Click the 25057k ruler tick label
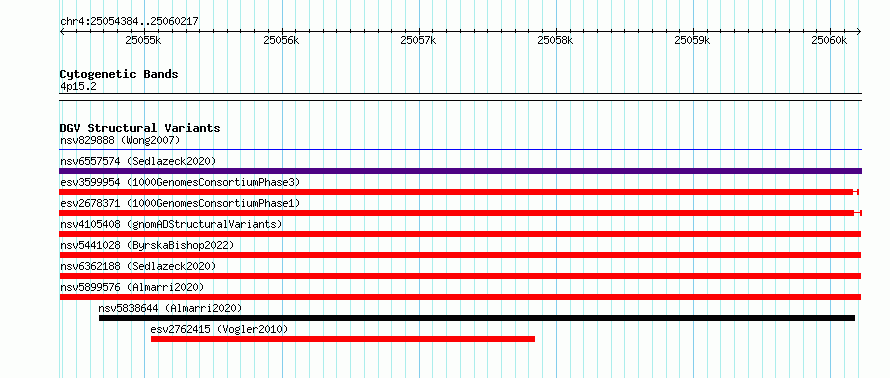Viewport: 890px width, 378px height. 419,40
